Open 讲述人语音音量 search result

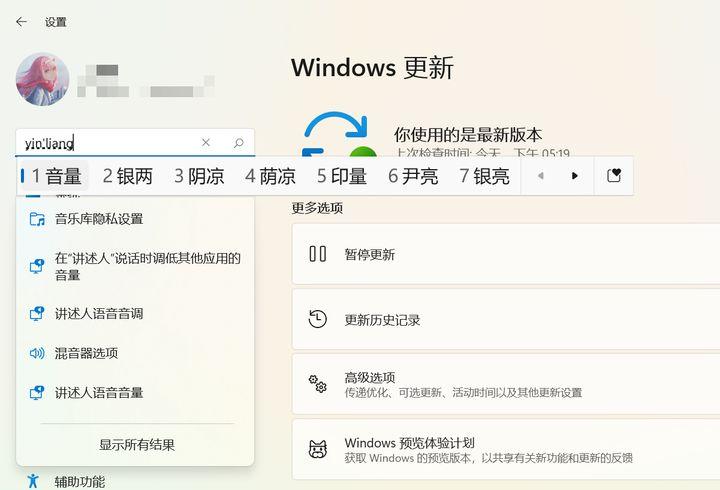point(135,393)
